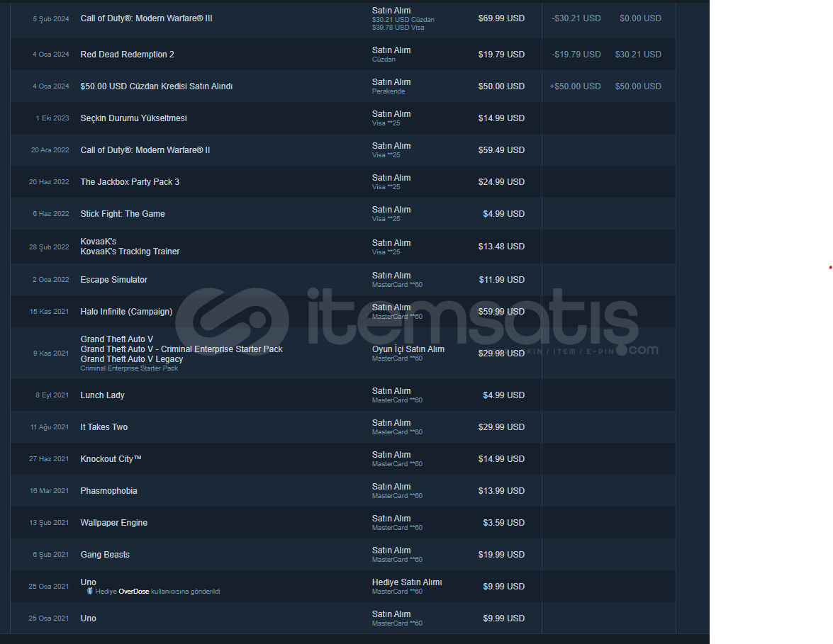This screenshot has width=833, height=644.
Task: Click the date 2 Oca 2022
Action: (51, 280)
